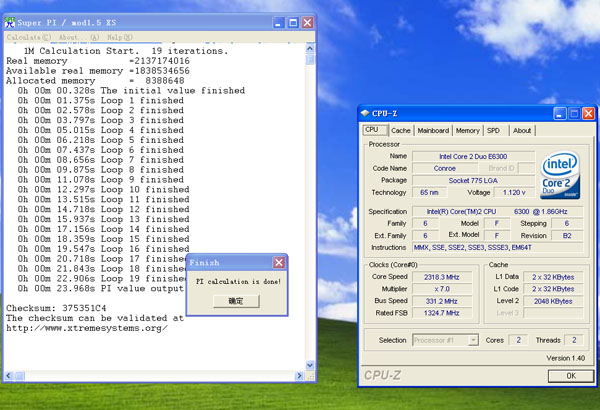Click the Package field Socket 775 LGA
This screenshot has width=600, height=410.
pyautogui.click(x=473, y=180)
